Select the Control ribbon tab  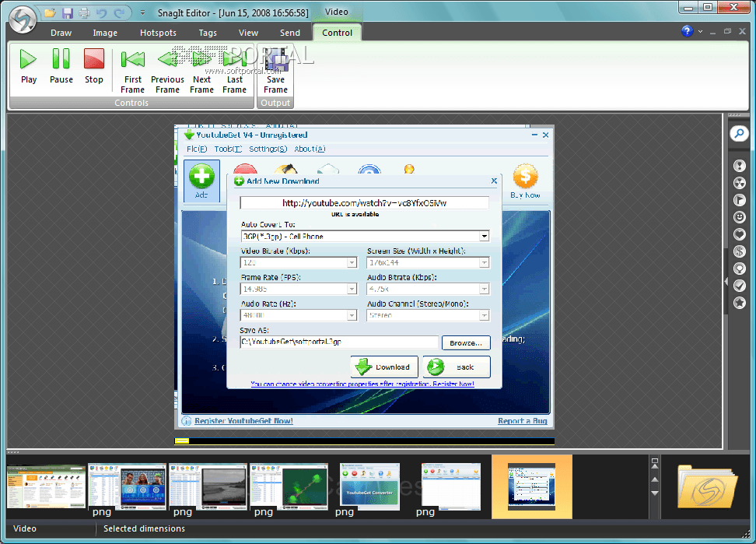click(x=337, y=33)
